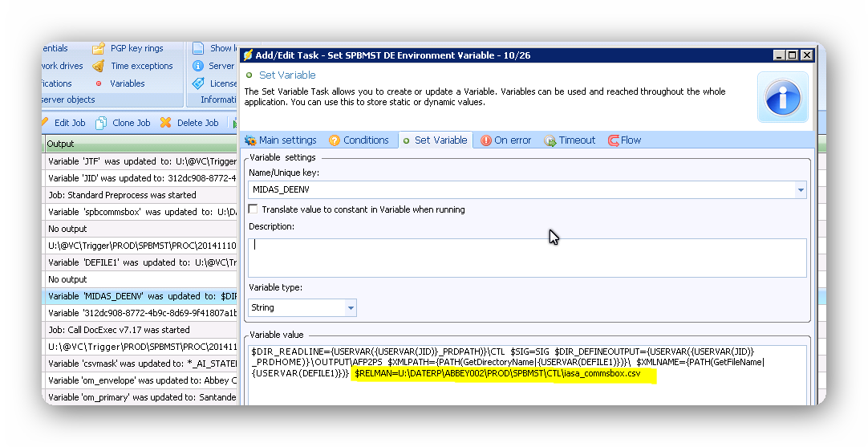
Task: Select the 'MIDAS_DEENV' was updated output row
Action: [x=140, y=296]
